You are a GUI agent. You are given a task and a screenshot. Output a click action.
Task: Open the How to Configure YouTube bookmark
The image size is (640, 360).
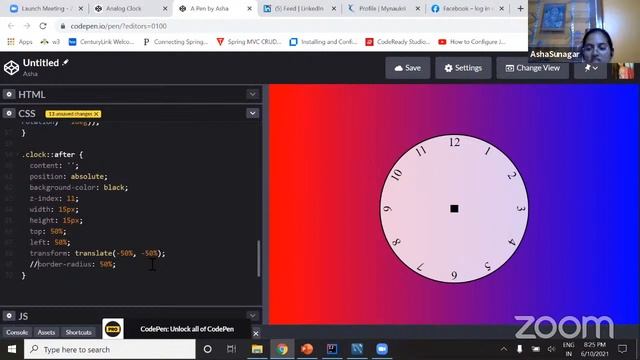[472, 42]
